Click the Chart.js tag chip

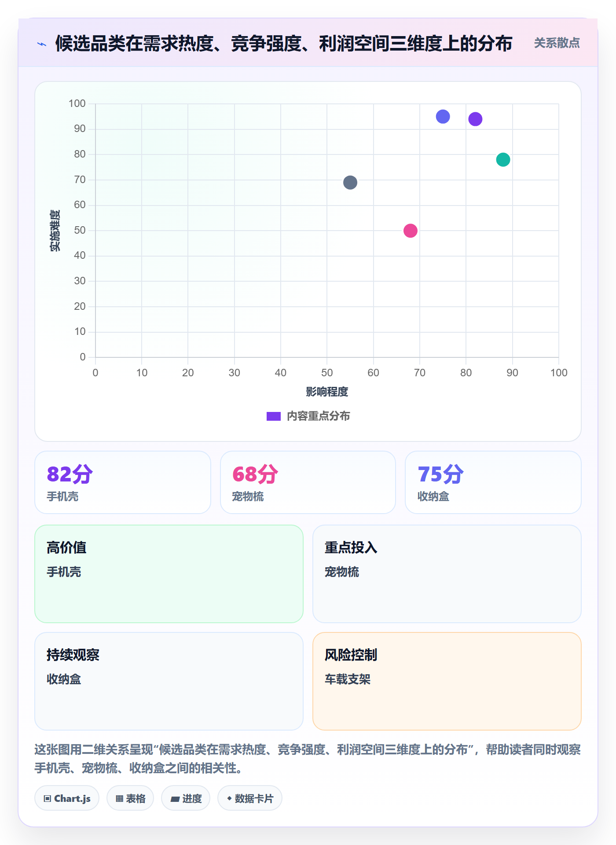coord(67,798)
